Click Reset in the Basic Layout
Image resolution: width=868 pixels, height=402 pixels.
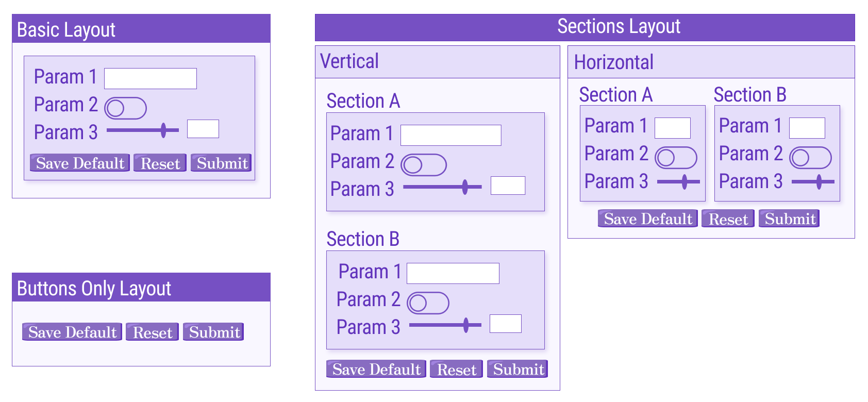coord(159,163)
